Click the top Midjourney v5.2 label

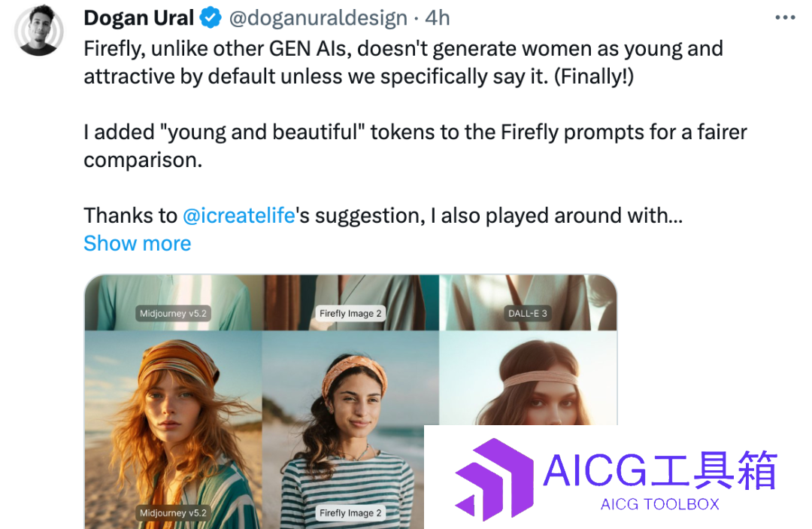tap(173, 314)
